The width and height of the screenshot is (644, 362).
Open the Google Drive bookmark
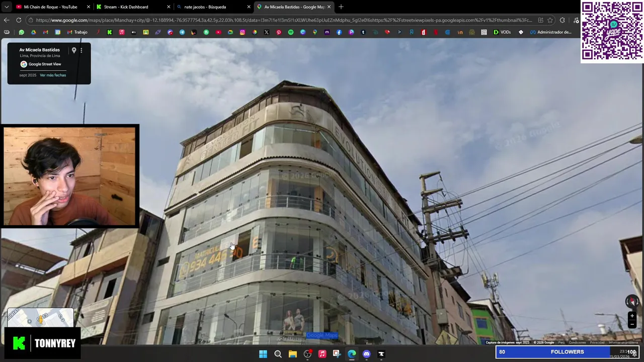click(x=33, y=32)
